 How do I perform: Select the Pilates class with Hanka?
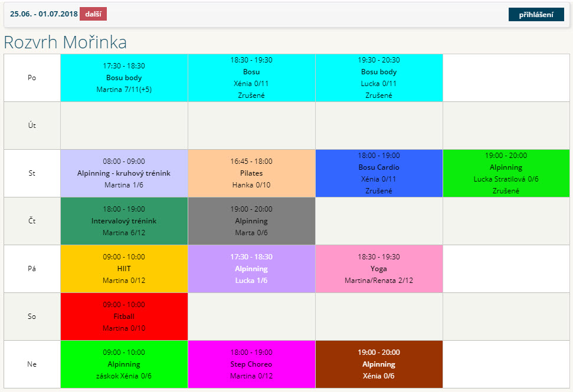click(251, 173)
